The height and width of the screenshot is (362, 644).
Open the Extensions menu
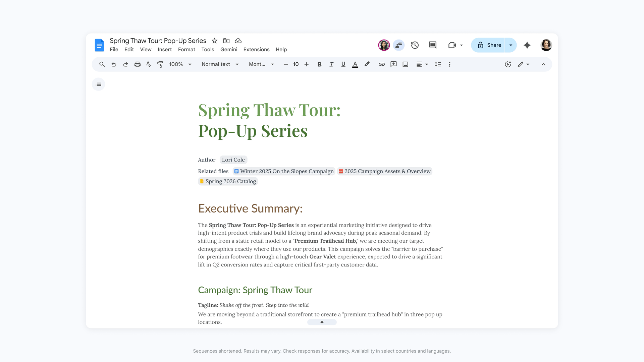coord(256,49)
